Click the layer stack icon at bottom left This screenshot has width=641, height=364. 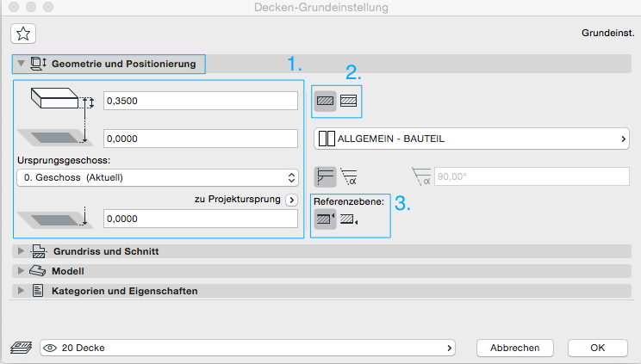21,348
